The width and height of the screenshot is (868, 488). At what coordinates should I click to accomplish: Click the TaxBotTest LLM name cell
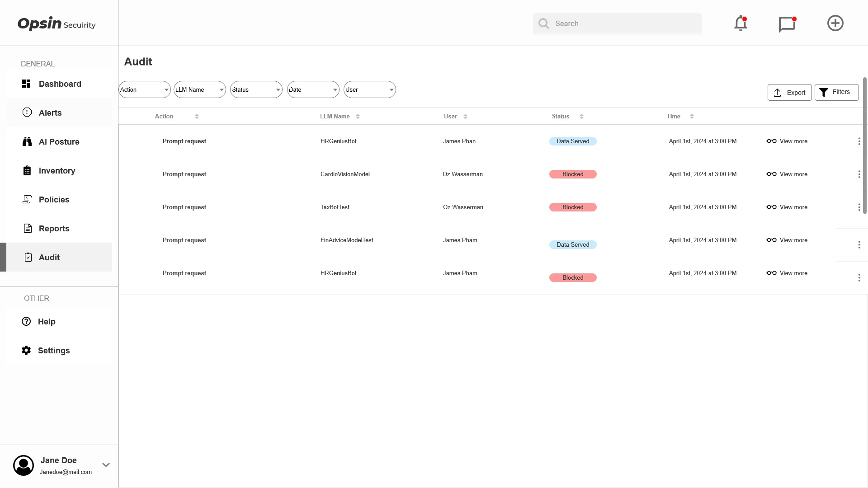pos(335,207)
